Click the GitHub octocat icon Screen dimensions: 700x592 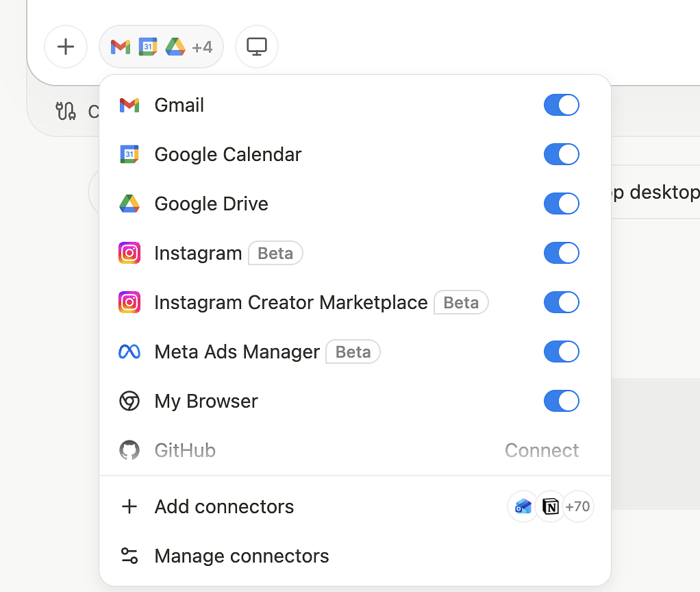point(129,450)
